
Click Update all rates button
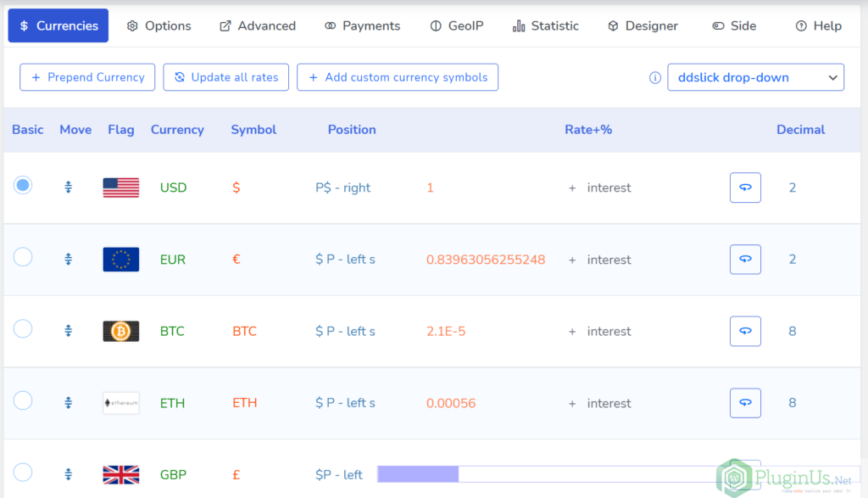click(225, 77)
